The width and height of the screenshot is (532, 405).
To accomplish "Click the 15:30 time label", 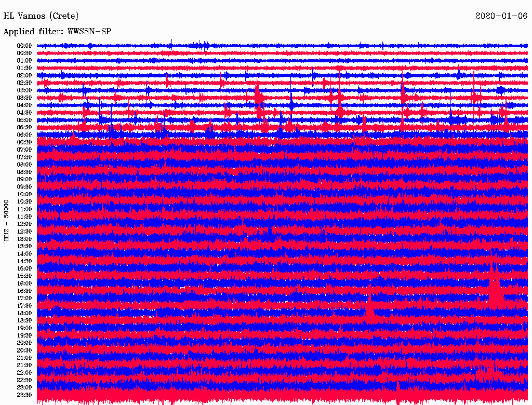I will [24, 276].
